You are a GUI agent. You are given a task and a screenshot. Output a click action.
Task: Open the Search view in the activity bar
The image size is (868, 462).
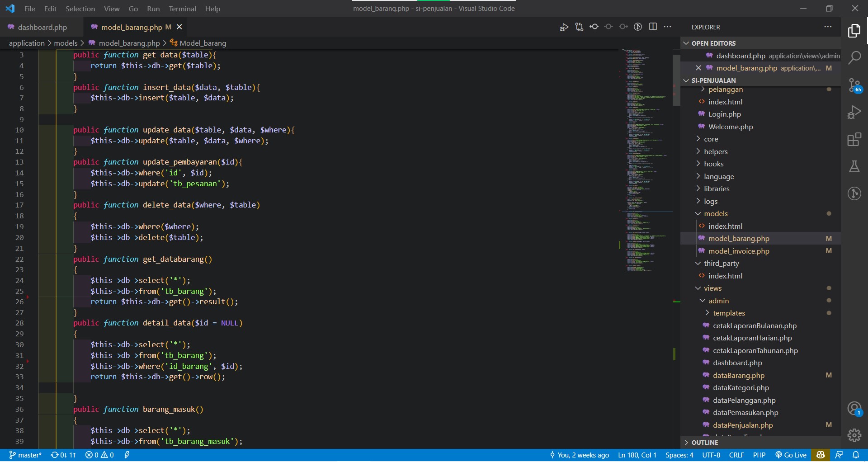point(854,58)
